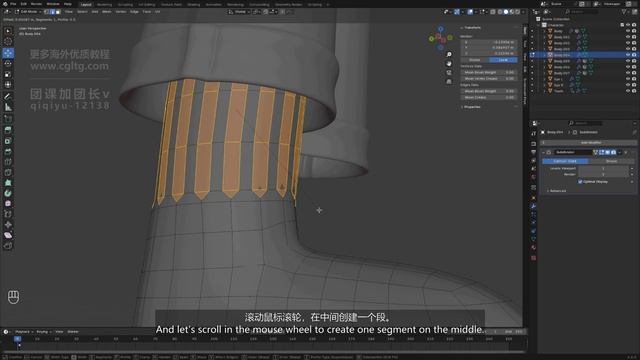Collapse the Subdivision modifier panel arrow

tap(544, 152)
